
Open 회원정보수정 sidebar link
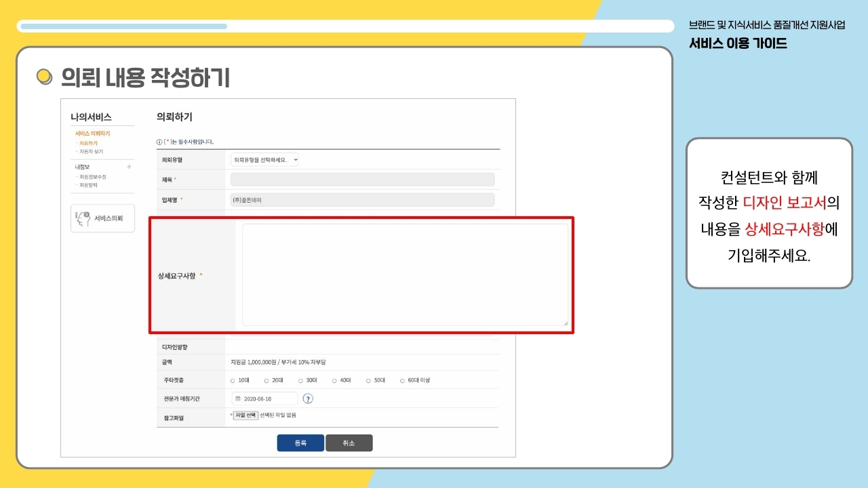(93, 177)
